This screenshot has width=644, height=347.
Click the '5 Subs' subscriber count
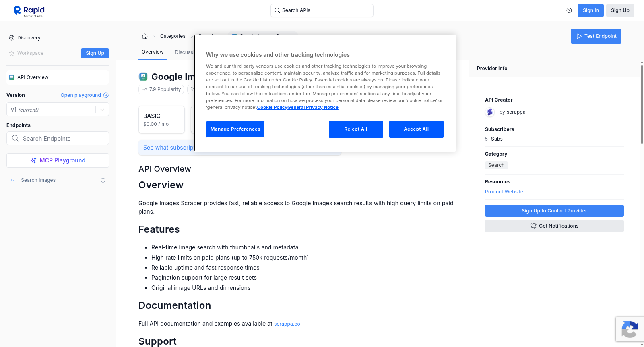tap(494, 139)
